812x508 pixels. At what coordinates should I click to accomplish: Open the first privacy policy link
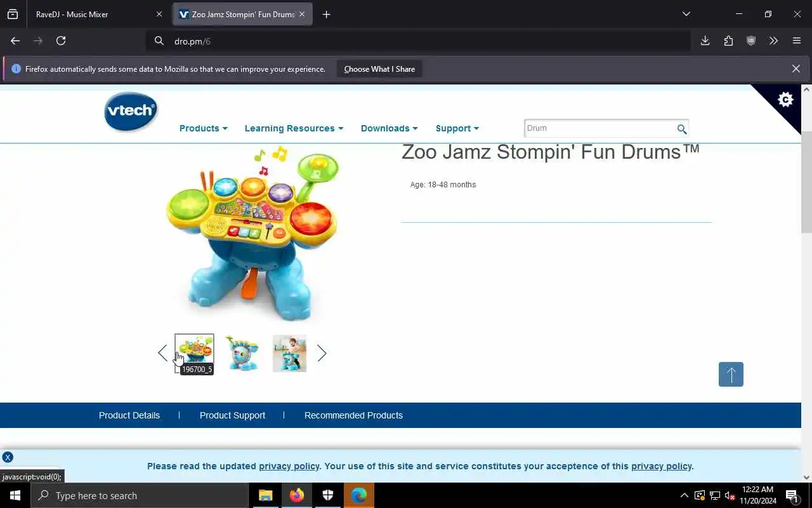(x=289, y=466)
